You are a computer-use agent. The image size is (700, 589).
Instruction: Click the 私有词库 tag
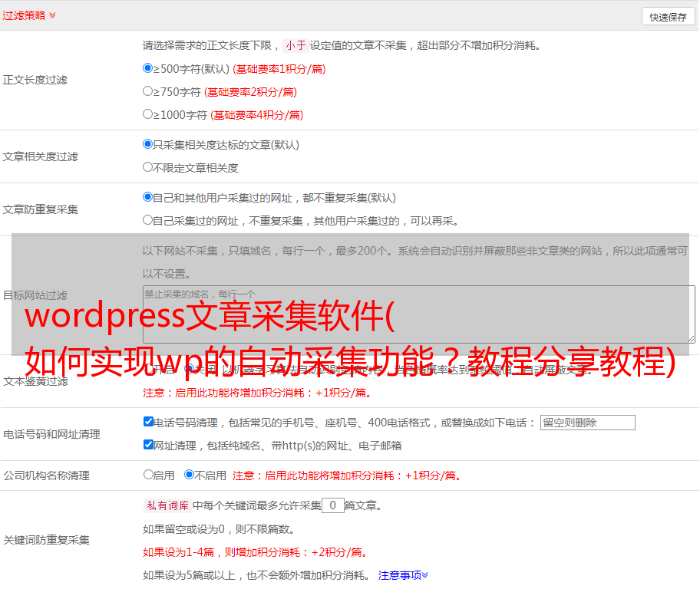[167, 505]
